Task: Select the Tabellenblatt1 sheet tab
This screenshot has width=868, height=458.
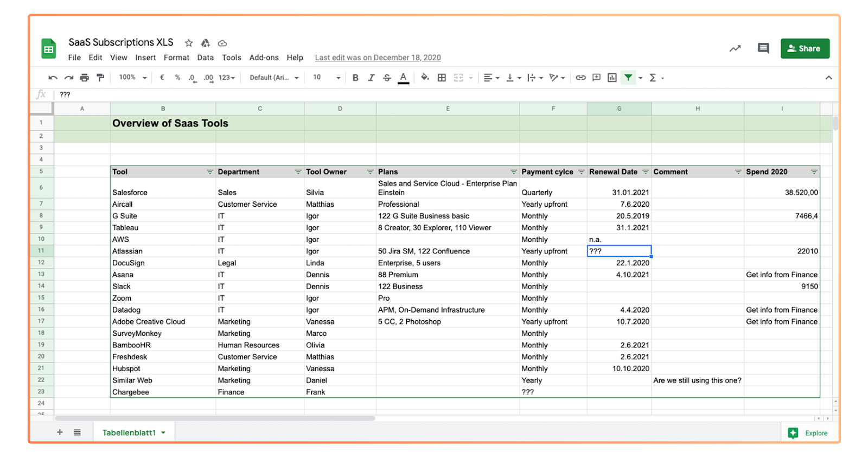Action: coord(129,432)
